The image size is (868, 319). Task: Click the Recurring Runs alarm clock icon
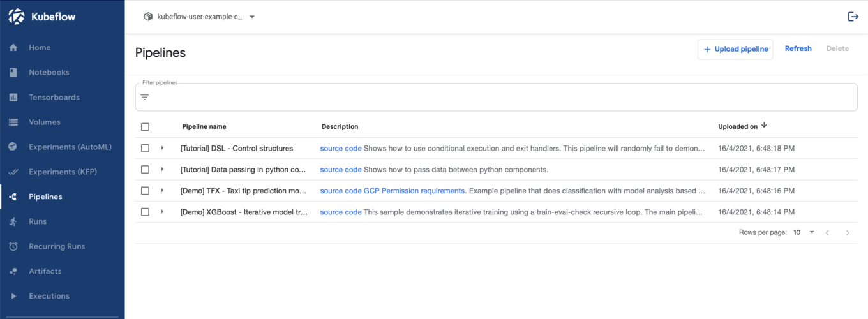click(13, 246)
